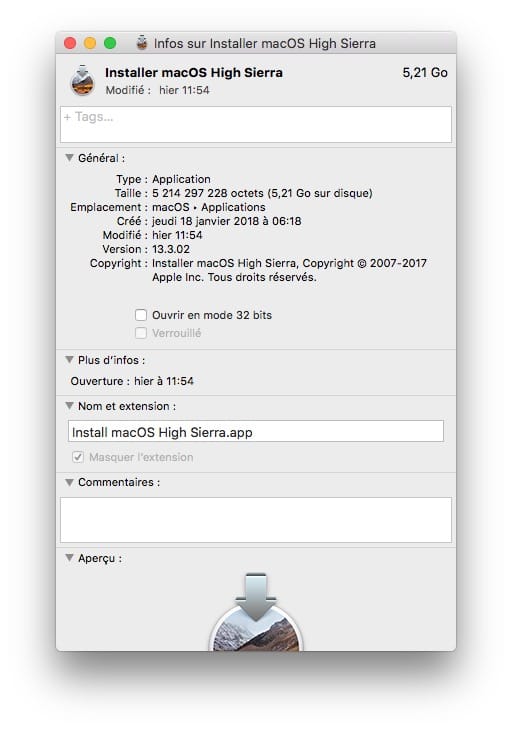Toggle the Verrouillé checkbox
Image resolution: width=512 pixels, height=731 pixels.
(x=141, y=333)
